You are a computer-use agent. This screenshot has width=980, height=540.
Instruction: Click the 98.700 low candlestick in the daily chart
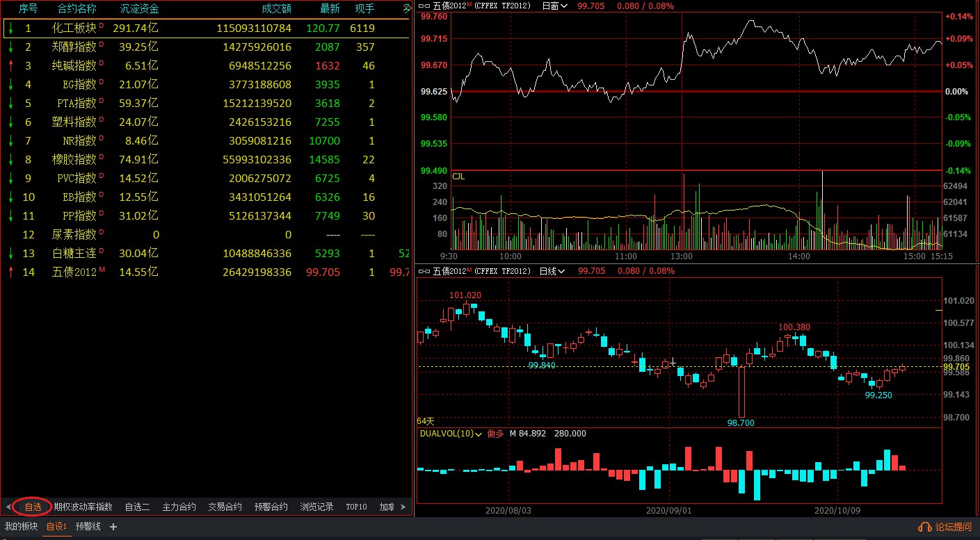point(742,391)
